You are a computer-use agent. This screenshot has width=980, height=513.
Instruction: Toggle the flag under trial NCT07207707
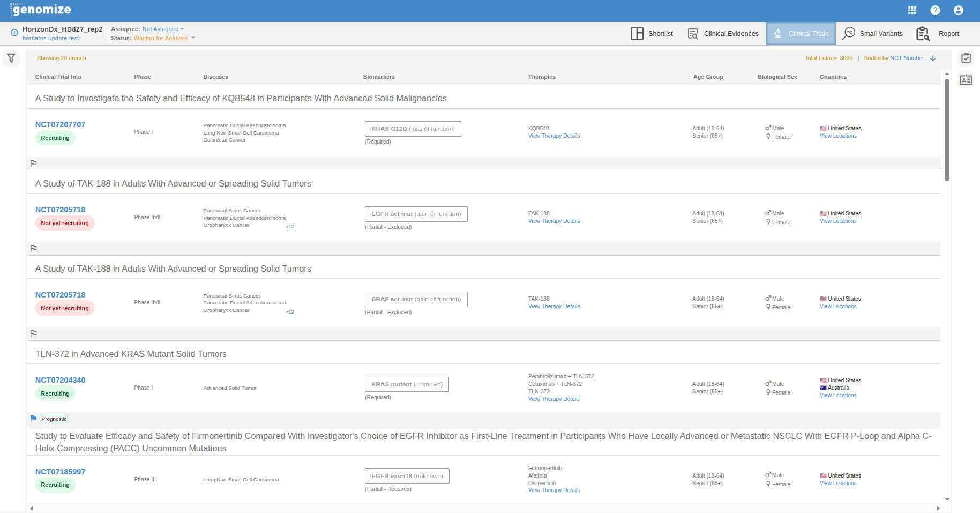34,163
